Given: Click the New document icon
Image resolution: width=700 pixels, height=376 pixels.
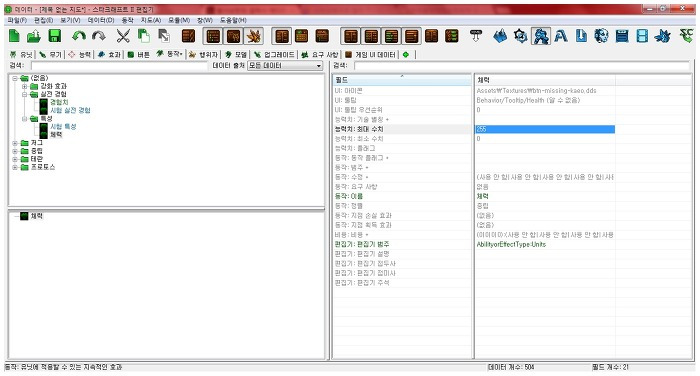Looking at the screenshot, I should [x=14, y=36].
